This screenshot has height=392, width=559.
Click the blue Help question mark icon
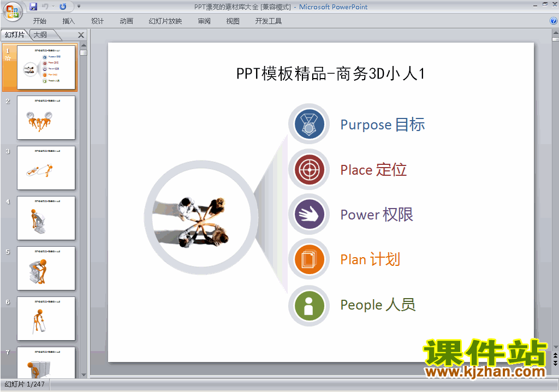554,21
